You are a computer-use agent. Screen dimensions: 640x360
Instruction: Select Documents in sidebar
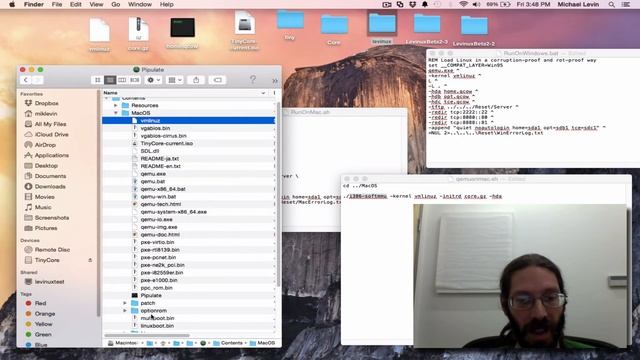click(50, 176)
